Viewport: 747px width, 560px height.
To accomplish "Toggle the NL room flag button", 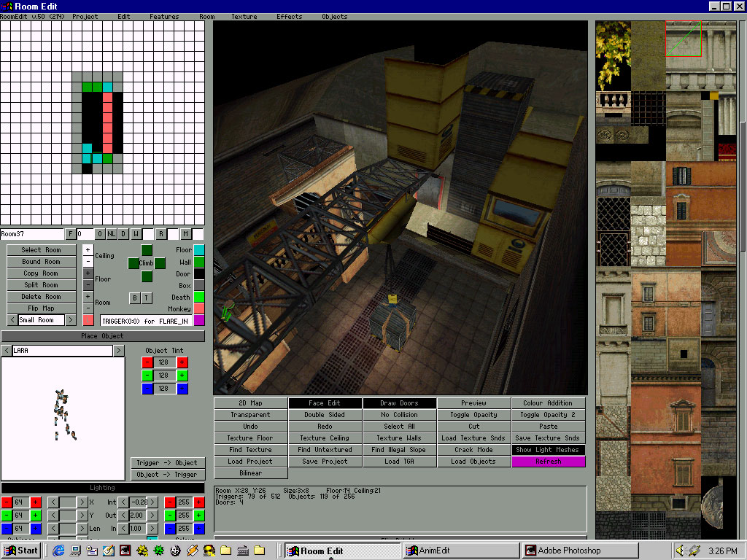I will pyautogui.click(x=111, y=234).
